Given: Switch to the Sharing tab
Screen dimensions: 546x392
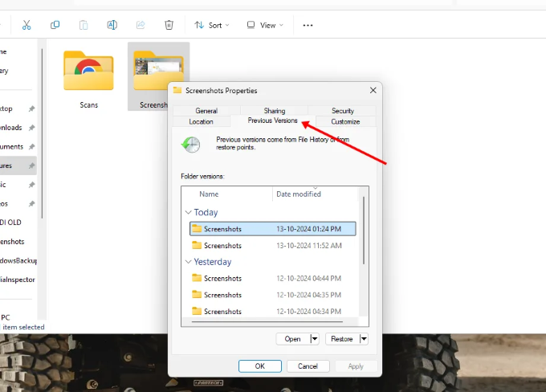Looking at the screenshot, I should click(x=275, y=111).
